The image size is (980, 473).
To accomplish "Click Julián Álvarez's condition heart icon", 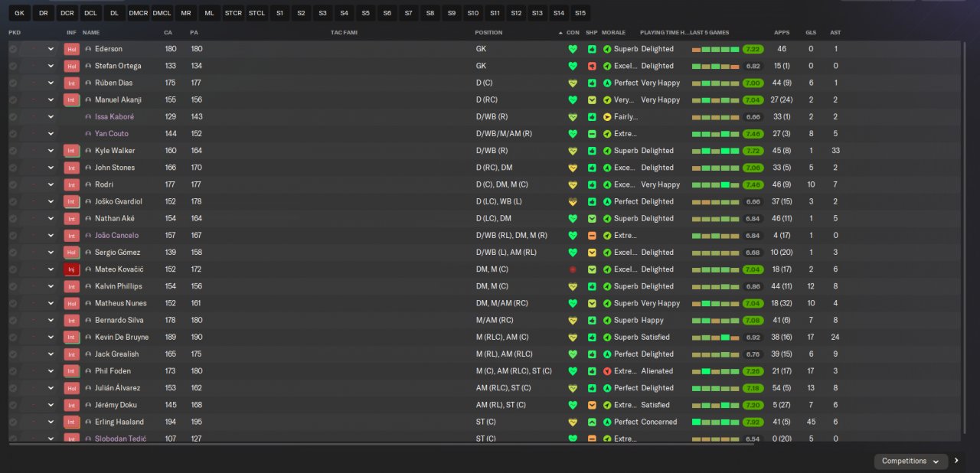I will tap(572, 388).
